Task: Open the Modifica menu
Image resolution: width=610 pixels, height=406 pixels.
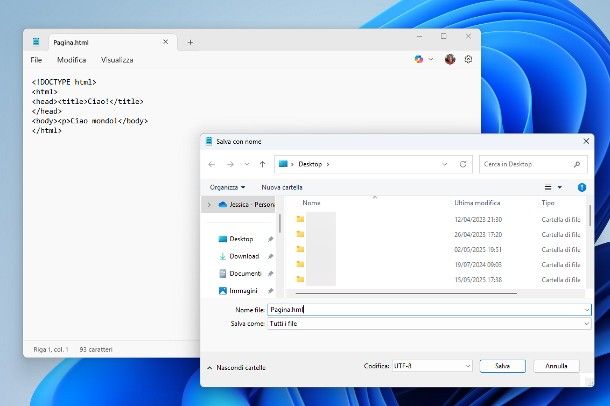Action: [71, 60]
